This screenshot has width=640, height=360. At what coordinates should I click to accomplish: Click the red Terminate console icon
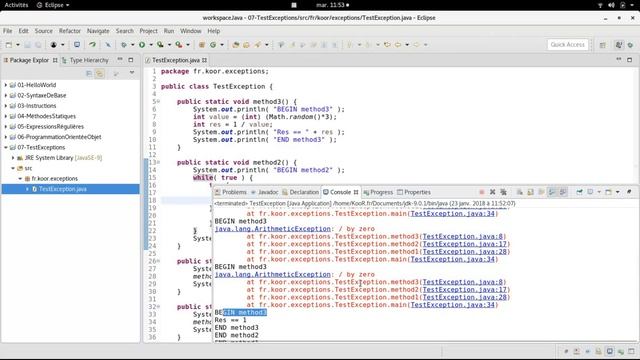coord(482,192)
